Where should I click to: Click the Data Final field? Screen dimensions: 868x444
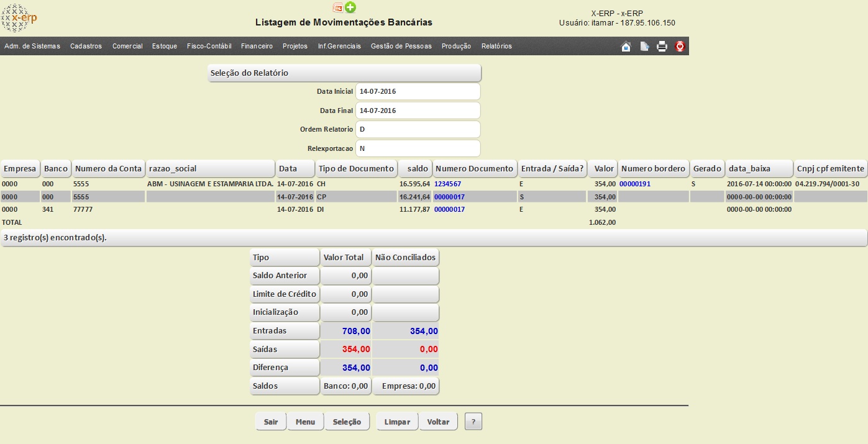[418, 111]
